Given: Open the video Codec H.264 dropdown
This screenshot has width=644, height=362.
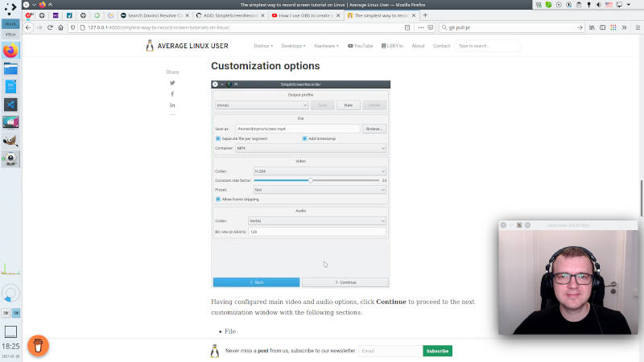Looking at the screenshot, I should click(320, 171).
